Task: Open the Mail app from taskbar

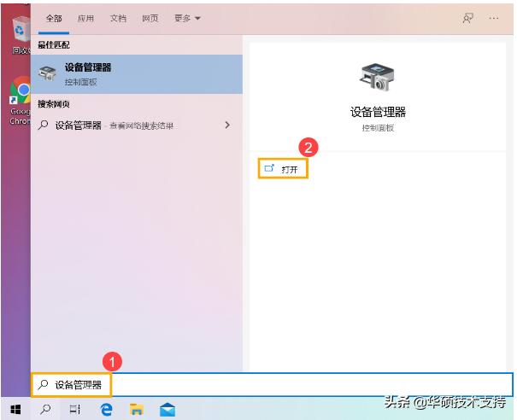Action: coord(167,410)
